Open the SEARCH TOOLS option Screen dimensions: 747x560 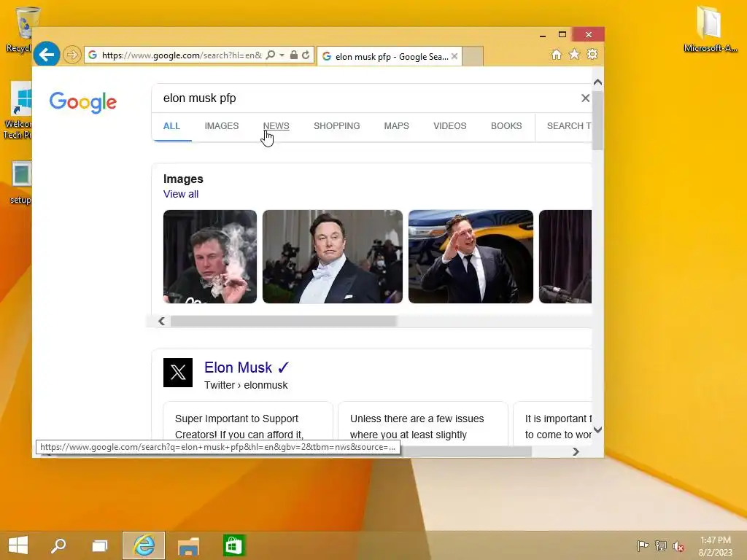[x=569, y=126]
